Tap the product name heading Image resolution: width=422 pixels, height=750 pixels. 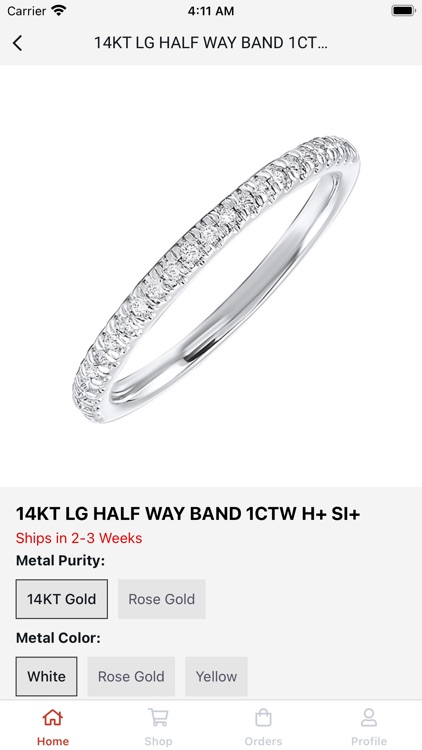(188, 514)
